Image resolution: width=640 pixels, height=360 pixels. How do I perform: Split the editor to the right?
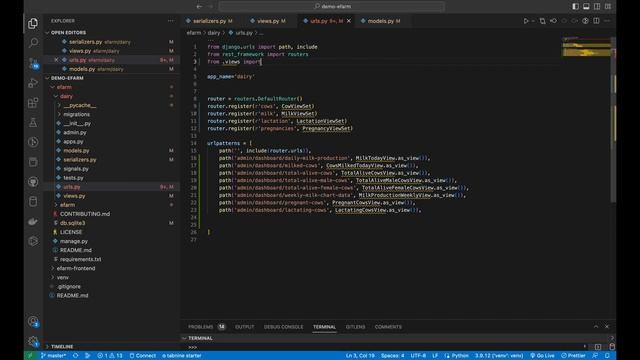(596, 21)
